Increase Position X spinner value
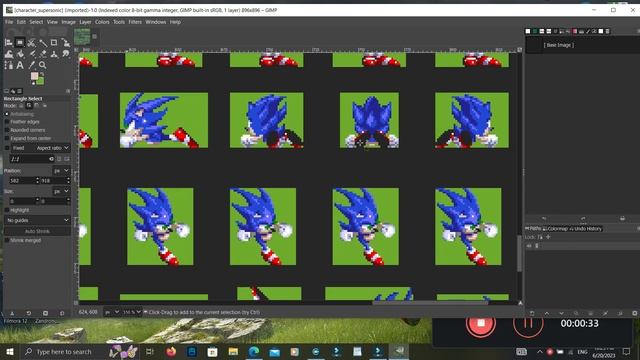The image size is (640, 360). (x=38, y=178)
